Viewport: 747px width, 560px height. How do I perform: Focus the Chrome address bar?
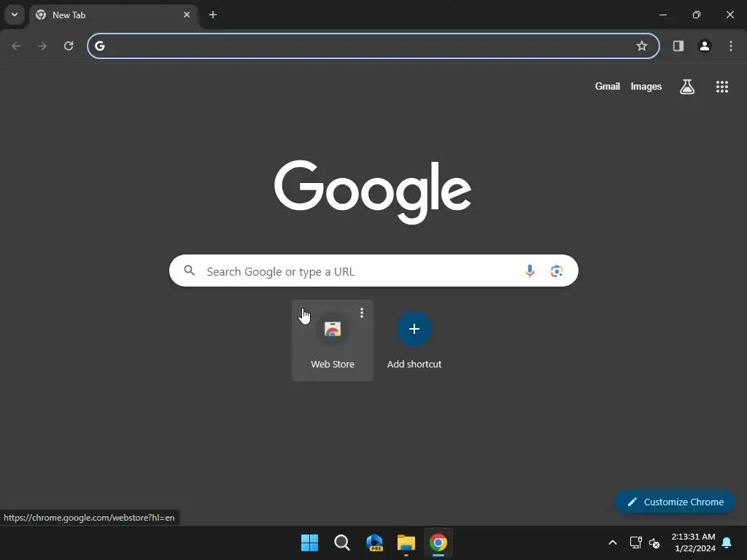tap(373, 46)
